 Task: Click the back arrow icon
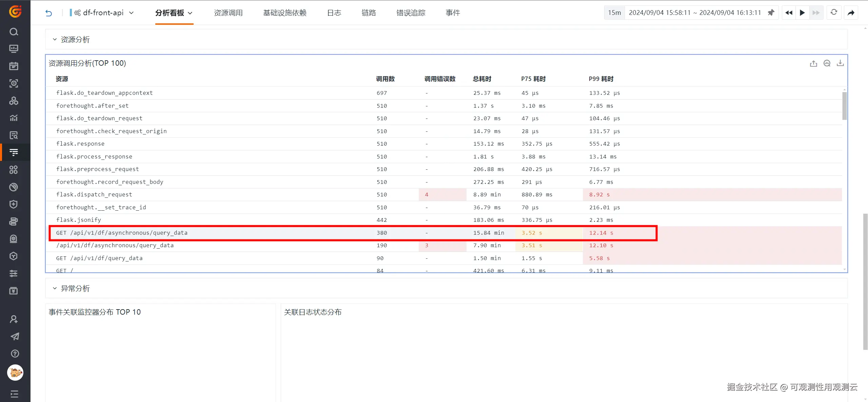point(49,13)
